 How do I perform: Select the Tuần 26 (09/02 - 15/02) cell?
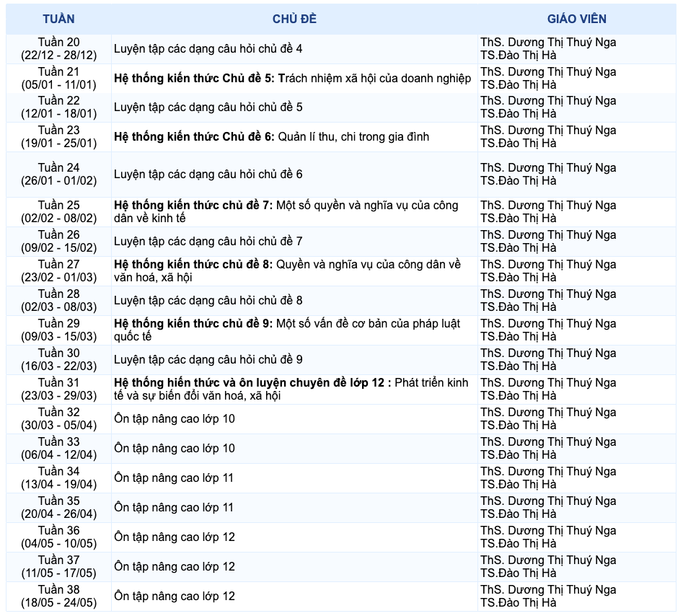tap(58, 242)
